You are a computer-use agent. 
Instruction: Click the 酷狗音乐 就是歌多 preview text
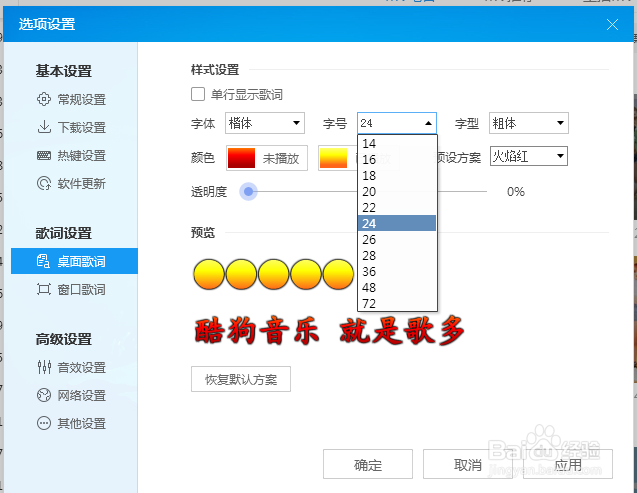click(329, 331)
